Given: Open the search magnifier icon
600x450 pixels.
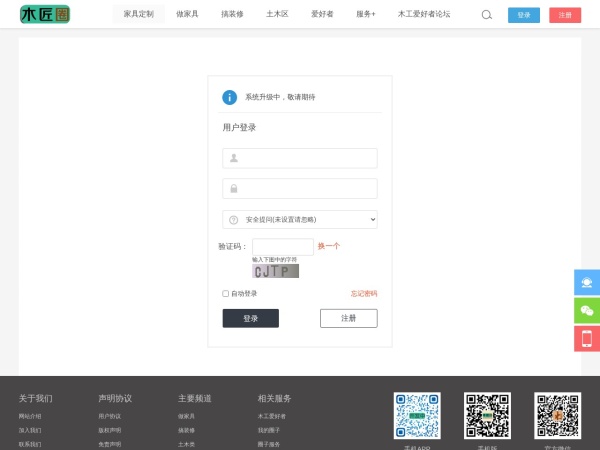Looking at the screenshot, I should click(487, 15).
